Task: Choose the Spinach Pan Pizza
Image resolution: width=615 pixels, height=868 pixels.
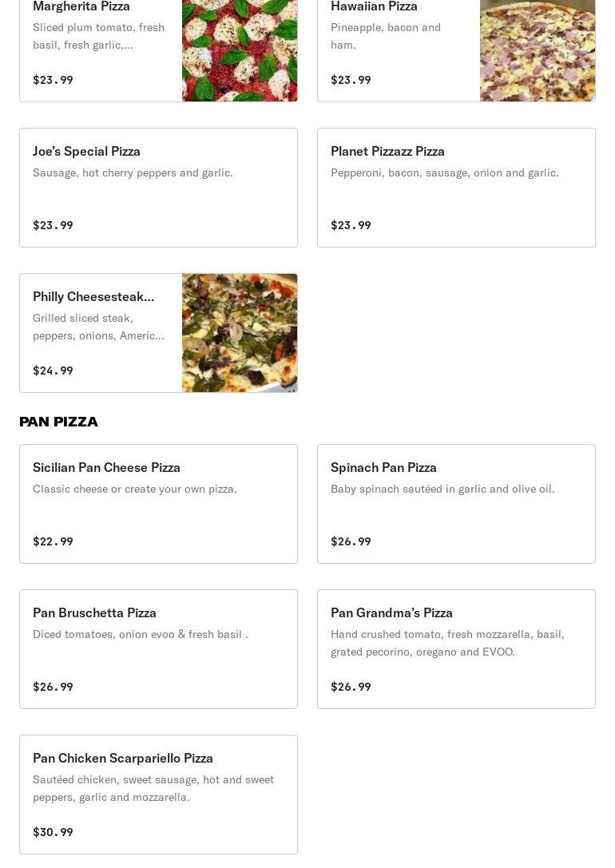Action: [x=383, y=467]
